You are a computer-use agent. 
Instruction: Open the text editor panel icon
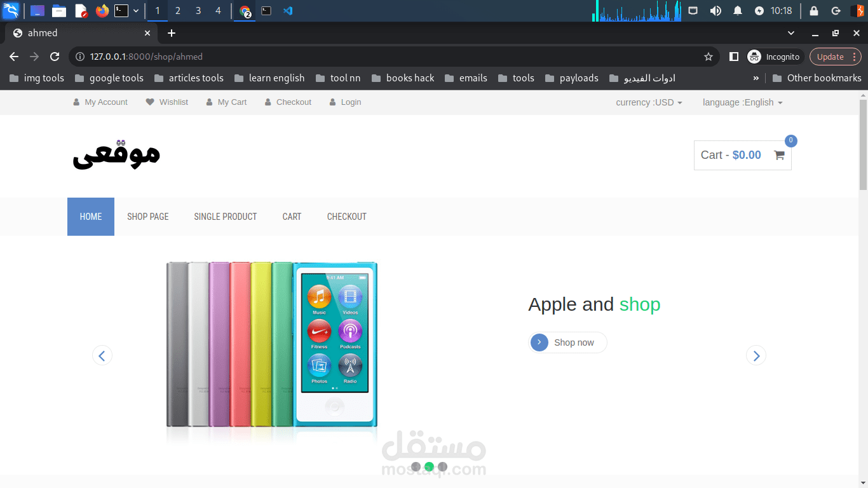pyautogui.click(x=81, y=11)
